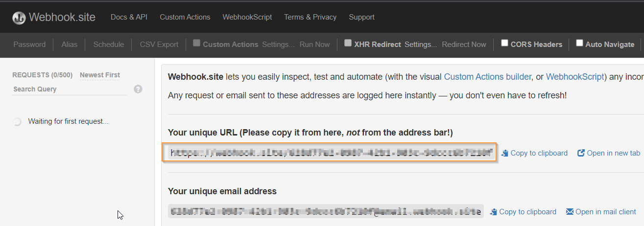Open the Docs & API menu
The width and height of the screenshot is (644, 226).
click(129, 17)
